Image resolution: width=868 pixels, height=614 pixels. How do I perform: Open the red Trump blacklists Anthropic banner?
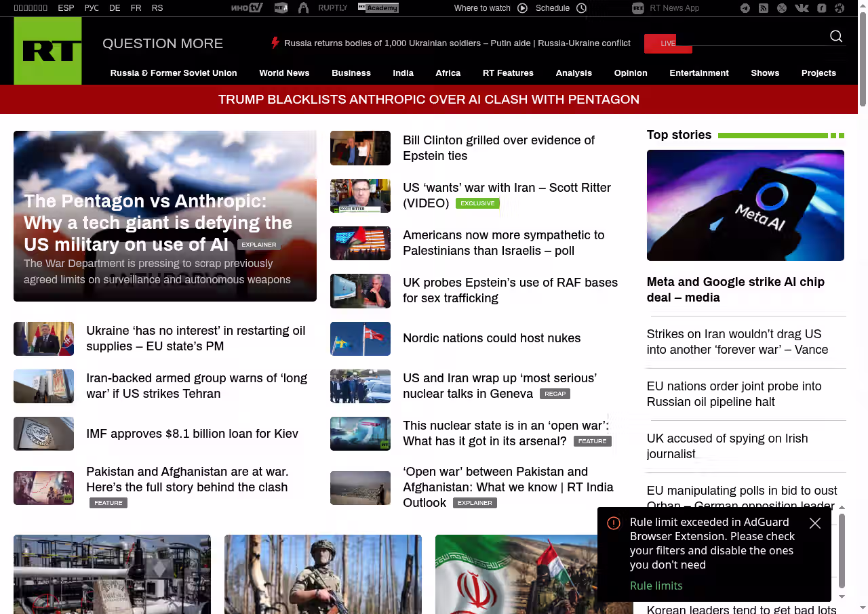coord(429,100)
